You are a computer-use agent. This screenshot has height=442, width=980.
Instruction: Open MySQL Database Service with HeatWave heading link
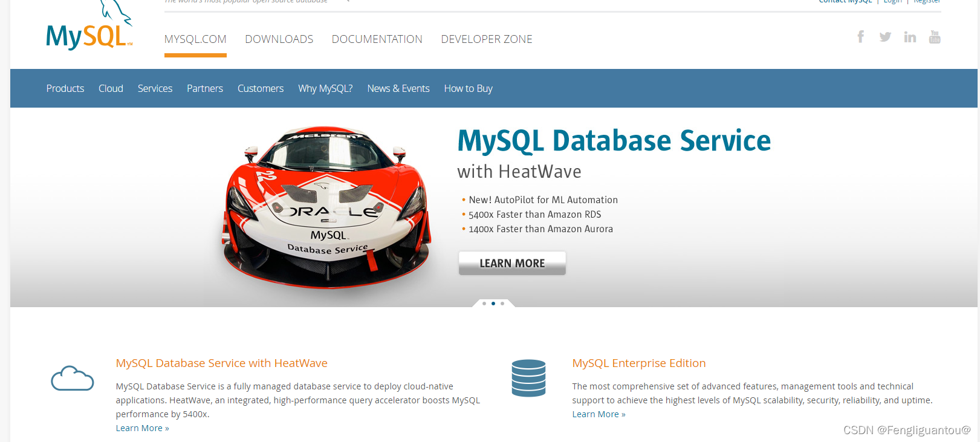tap(222, 363)
